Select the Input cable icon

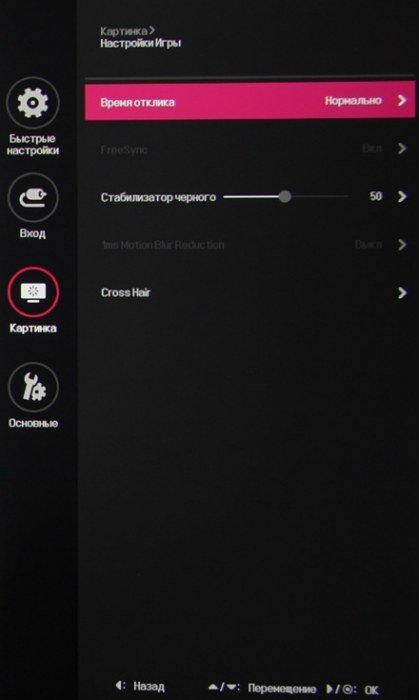(x=33, y=198)
